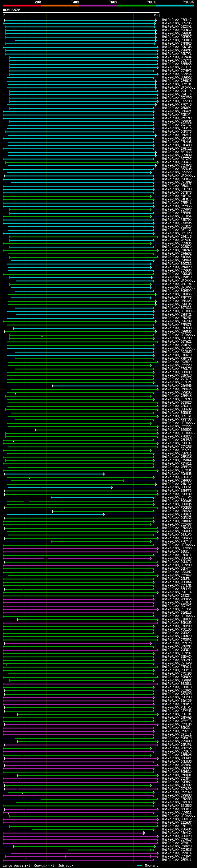The image size is (197, 868).
Task: Click the short cyan bar for UniRef100_A5ANN8
Action: pos(54,474)
